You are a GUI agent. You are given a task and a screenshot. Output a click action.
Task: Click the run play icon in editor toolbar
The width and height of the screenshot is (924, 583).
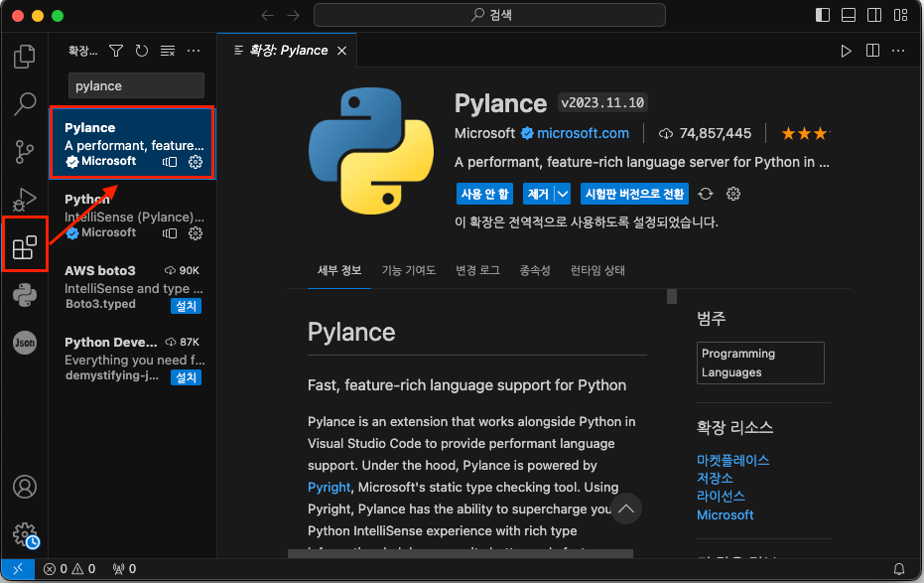(x=847, y=52)
